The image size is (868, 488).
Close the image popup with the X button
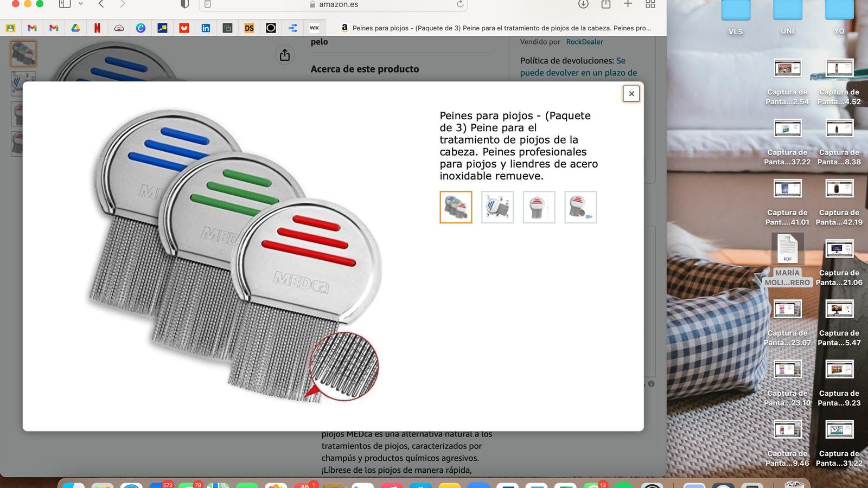click(x=631, y=94)
